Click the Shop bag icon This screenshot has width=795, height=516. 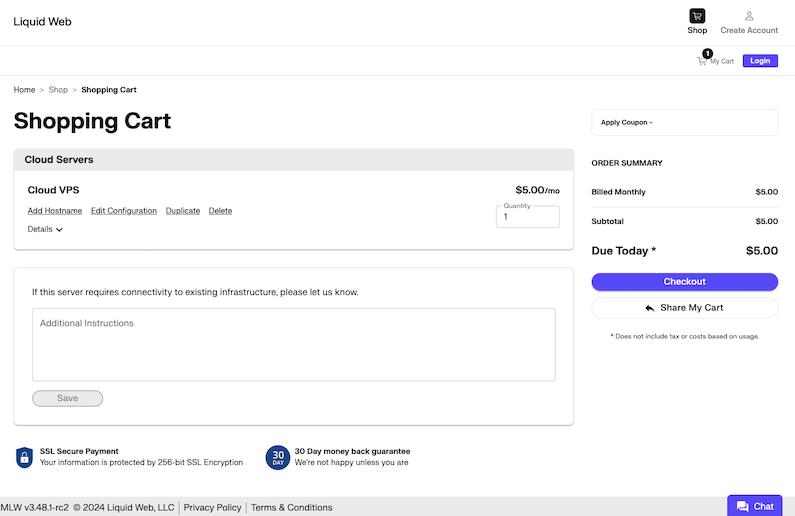(x=697, y=16)
